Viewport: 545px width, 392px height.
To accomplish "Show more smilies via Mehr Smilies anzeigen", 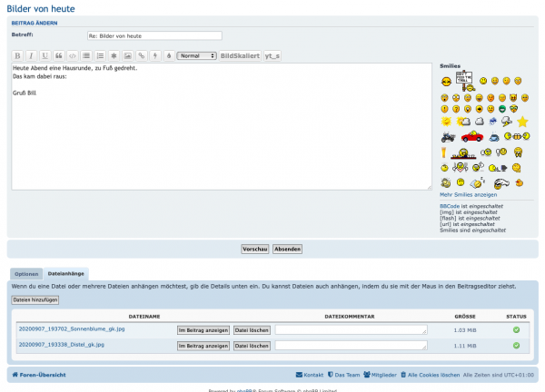I will coord(468,194).
